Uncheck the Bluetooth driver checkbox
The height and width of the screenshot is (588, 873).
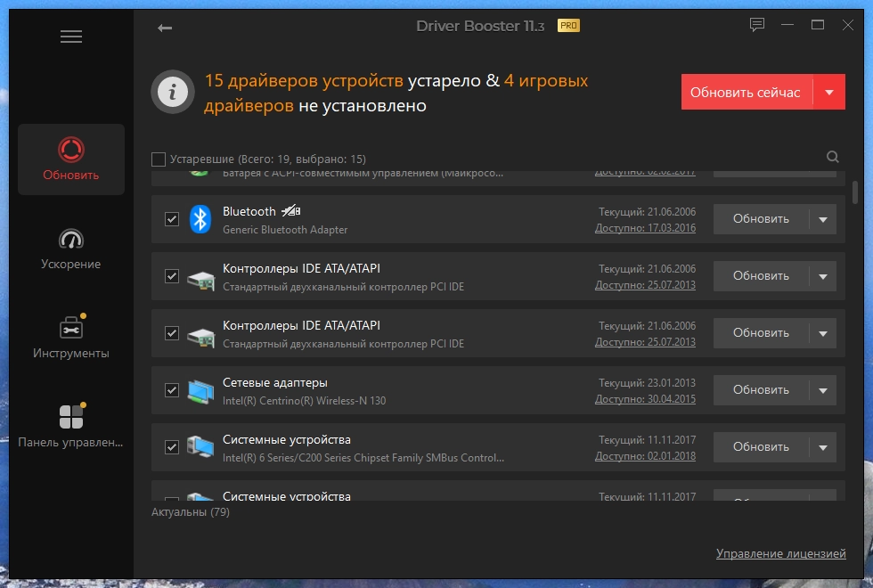172,219
